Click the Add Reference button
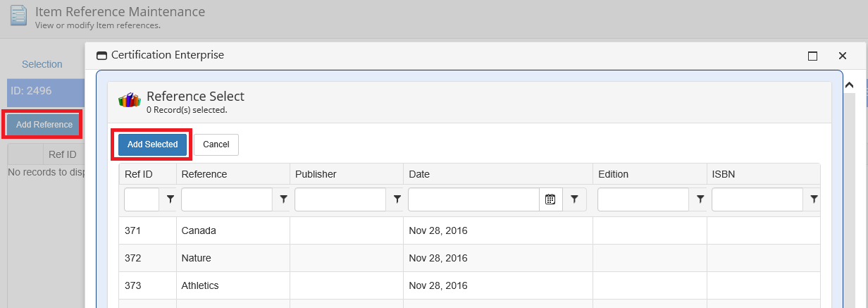This screenshot has width=868, height=308. coord(44,125)
